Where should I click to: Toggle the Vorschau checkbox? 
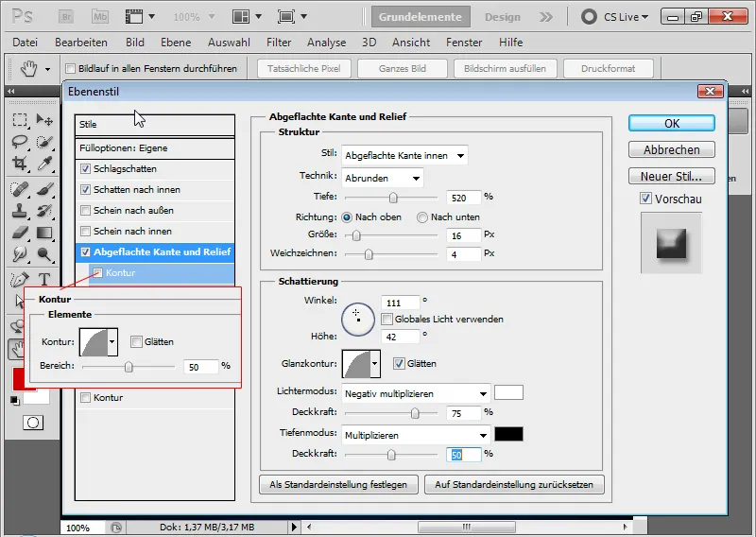point(645,199)
